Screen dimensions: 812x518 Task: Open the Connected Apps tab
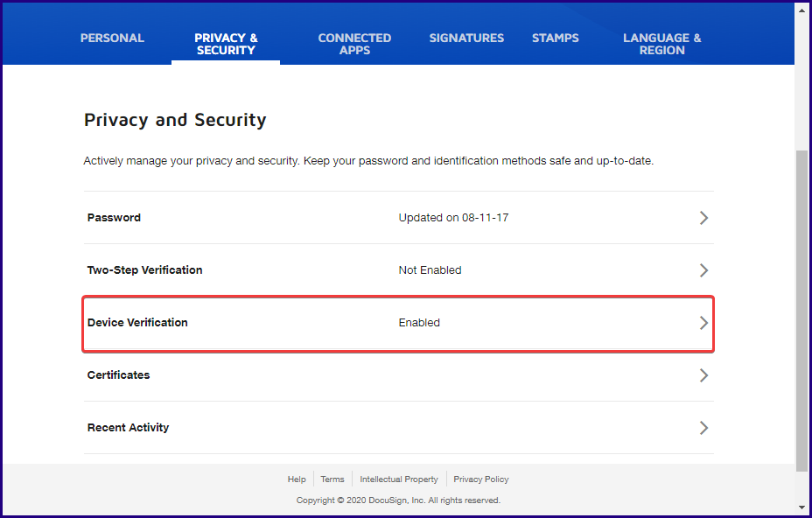(354, 44)
